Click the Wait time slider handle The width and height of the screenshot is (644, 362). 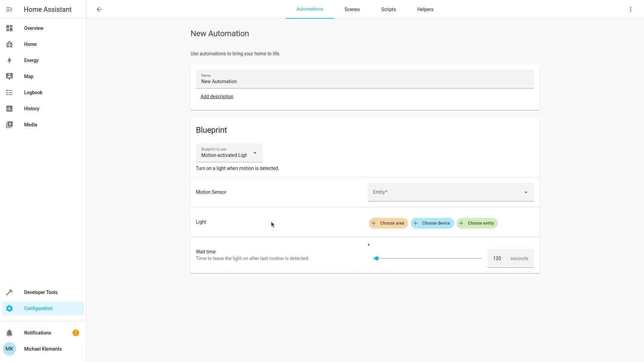(376, 258)
